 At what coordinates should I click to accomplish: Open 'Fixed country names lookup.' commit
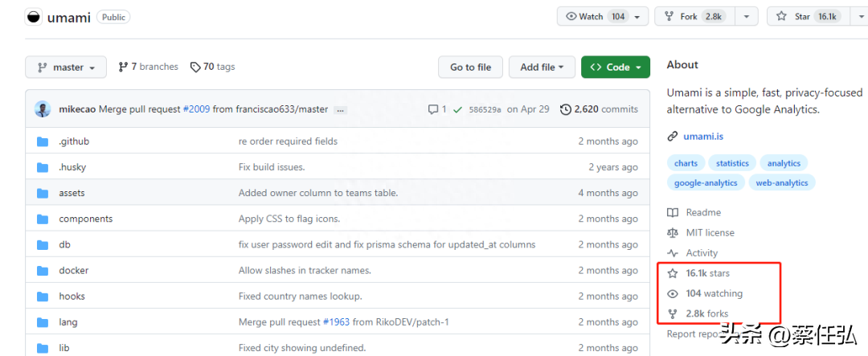[301, 297]
